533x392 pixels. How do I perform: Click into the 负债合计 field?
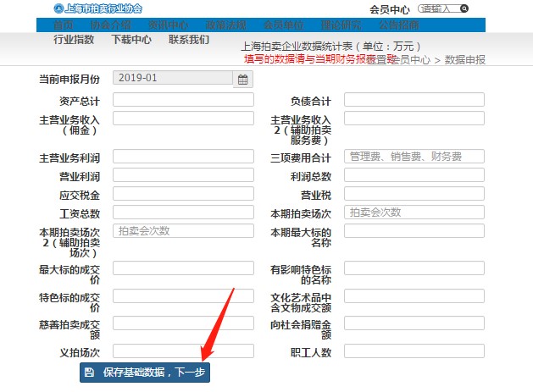coord(414,100)
